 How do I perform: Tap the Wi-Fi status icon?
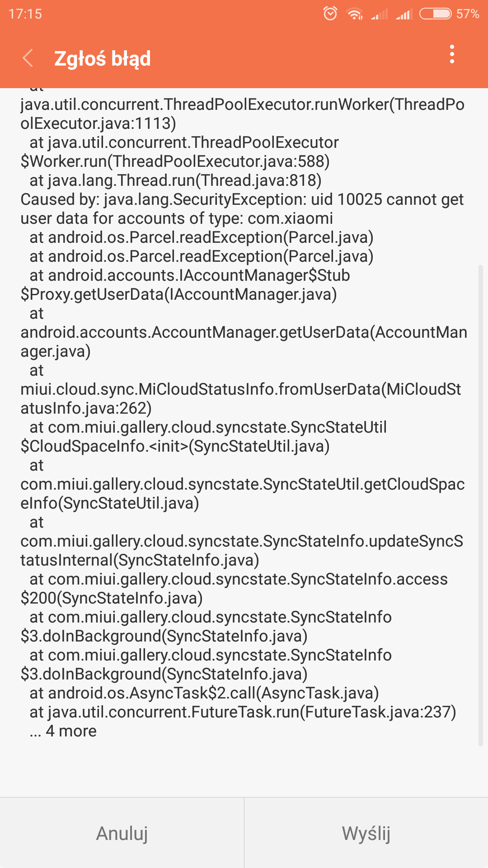pos(355,14)
